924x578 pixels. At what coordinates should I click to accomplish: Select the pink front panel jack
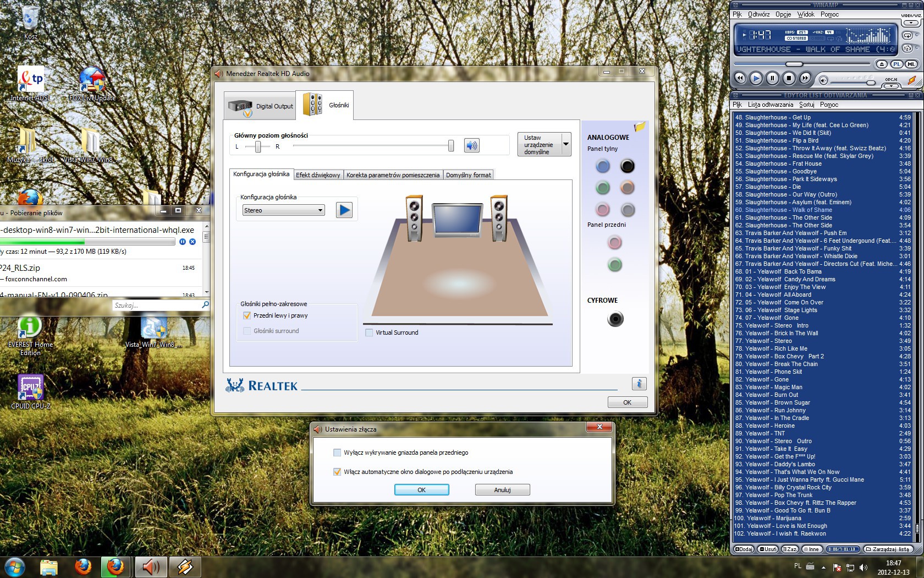pyautogui.click(x=615, y=242)
